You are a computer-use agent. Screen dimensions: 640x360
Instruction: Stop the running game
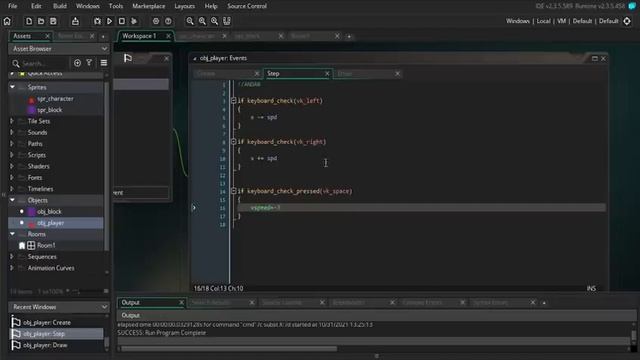click(x=122, y=21)
